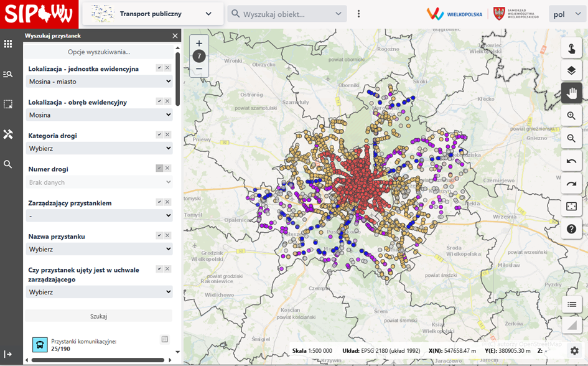This screenshot has height=366, width=588.
Task: Click the zoom-in magnifier tool
Action: coord(571,116)
